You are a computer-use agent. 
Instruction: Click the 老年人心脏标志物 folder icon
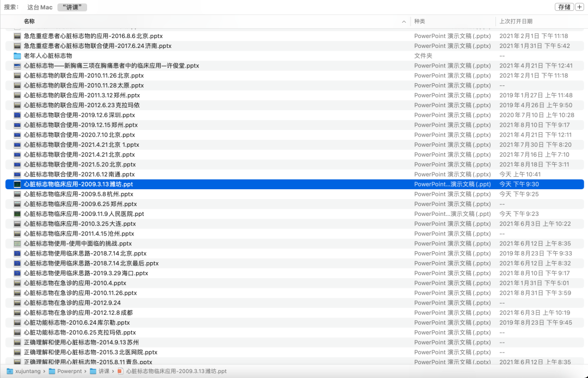(x=17, y=56)
